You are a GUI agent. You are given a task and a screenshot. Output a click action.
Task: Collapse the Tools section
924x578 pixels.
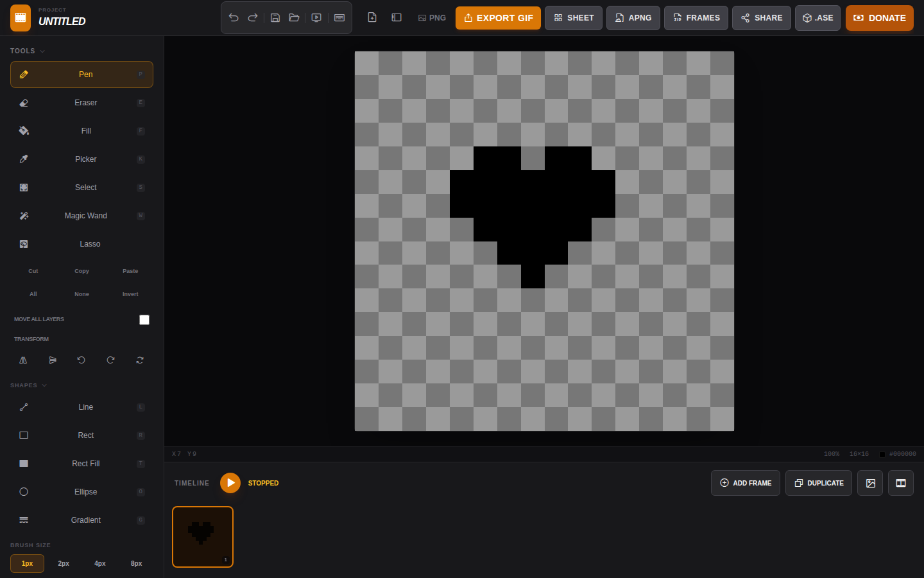[28, 51]
